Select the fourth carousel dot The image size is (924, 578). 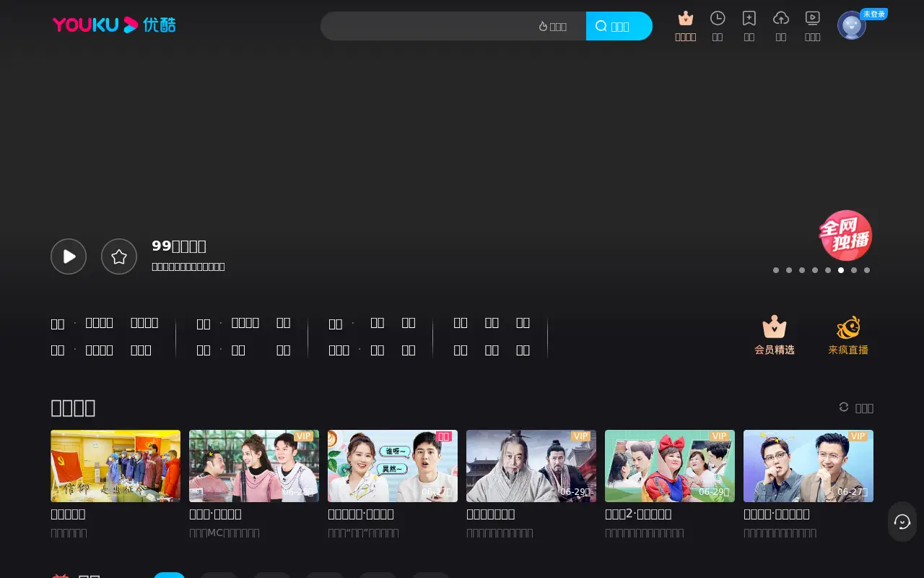[x=815, y=270]
